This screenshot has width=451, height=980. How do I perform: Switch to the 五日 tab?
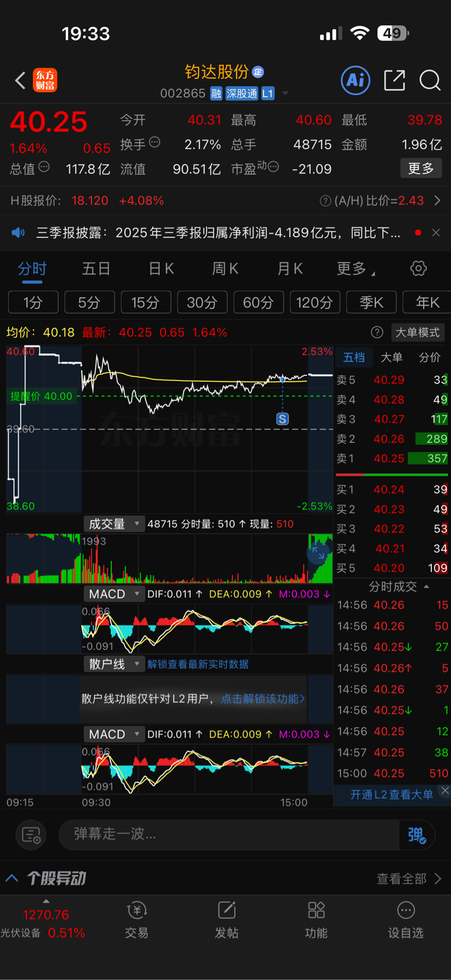[x=96, y=268]
